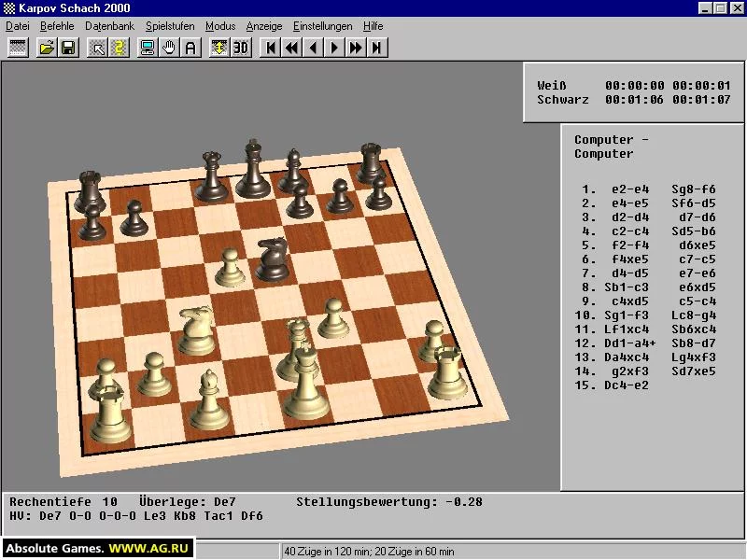Open the Hilfe menu
Screen dimensions: 747x560
[x=373, y=26]
